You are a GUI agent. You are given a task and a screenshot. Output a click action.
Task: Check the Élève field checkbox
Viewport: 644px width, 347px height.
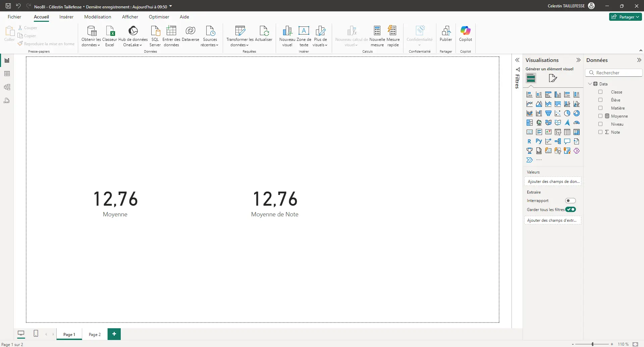600,100
